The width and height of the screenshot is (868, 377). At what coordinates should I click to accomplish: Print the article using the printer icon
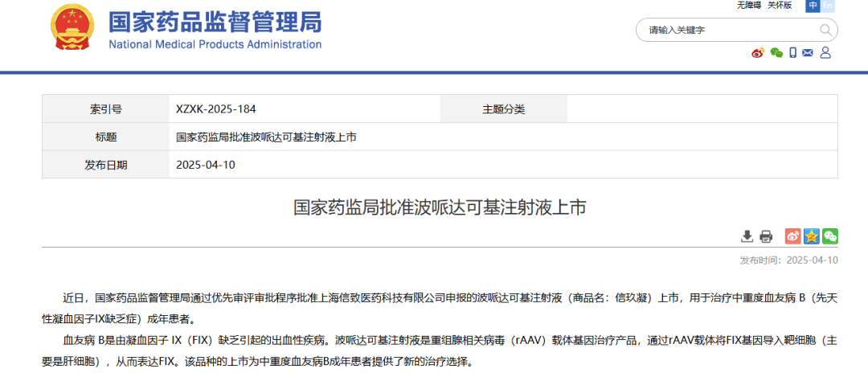click(766, 236)
